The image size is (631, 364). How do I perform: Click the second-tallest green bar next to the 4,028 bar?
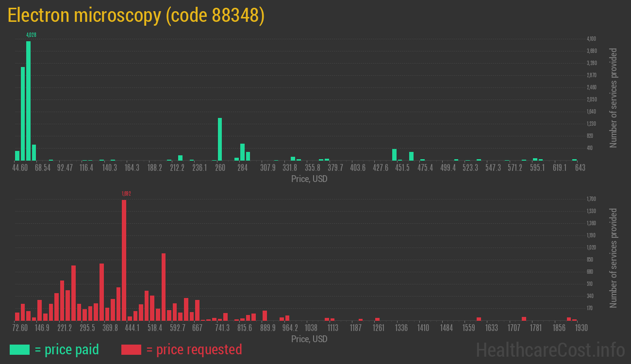[23, 114]
